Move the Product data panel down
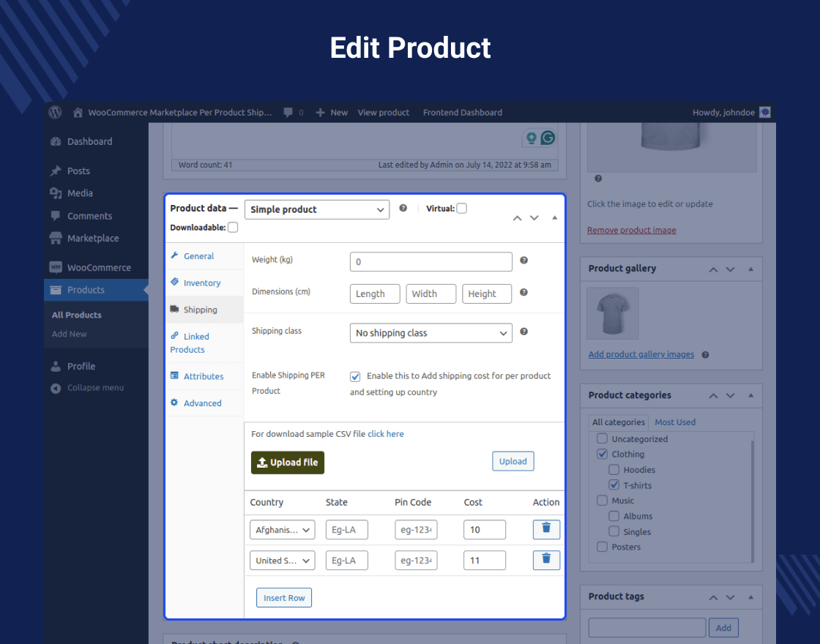The height and width of the screenshot is (644, 820). [x=534, y=218]
